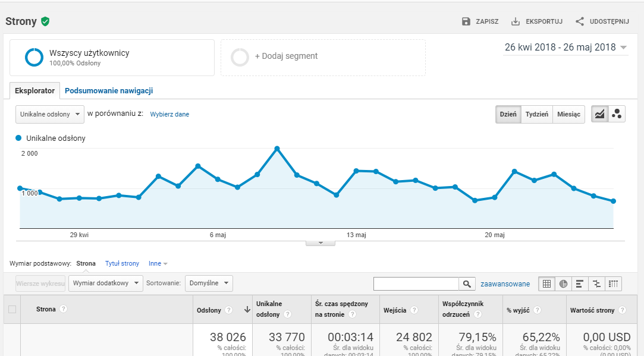Click the Zapisz save icon
Viewport: 644px width, 356px height.
(466, 21)
